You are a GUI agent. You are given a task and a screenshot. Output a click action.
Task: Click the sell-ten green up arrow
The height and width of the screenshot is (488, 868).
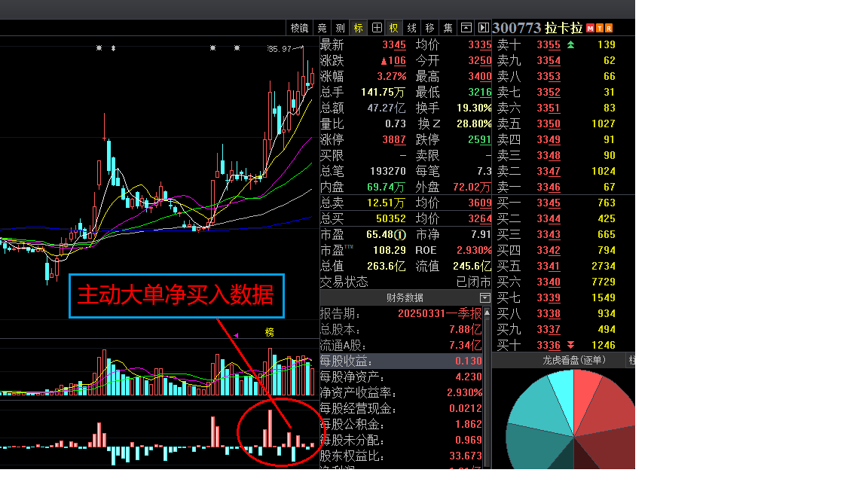(x=570, y=45)
